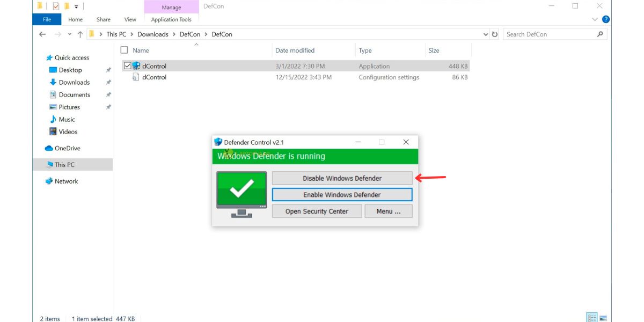The height and width of the screenshot is (322, 644).
Task: Open the View ribbon tab
Action: (130, 19)
